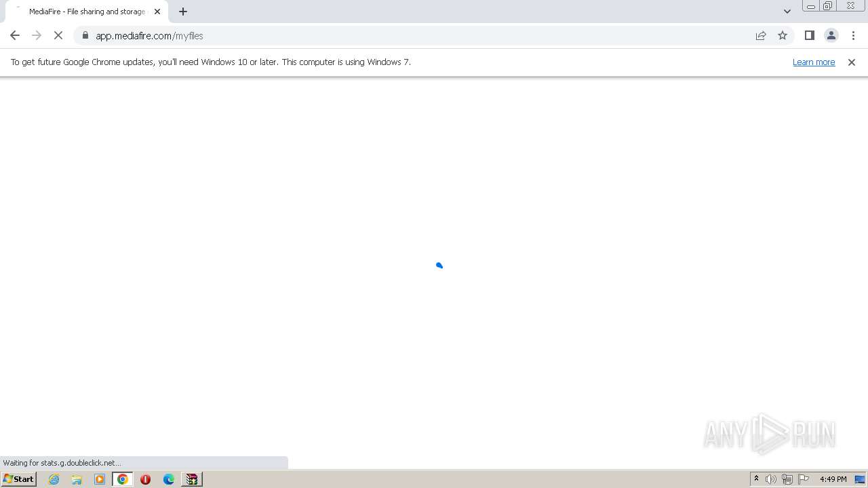Open WinRAR taskbar icon
Viewport: 868px width, 488px height.
point(192,479)
